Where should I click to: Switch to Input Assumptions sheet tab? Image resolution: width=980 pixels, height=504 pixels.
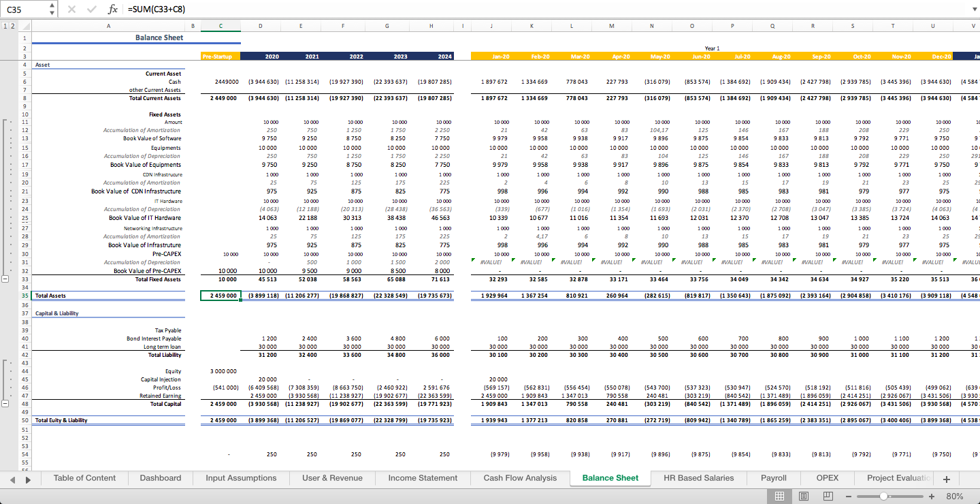tap(241, 478)
